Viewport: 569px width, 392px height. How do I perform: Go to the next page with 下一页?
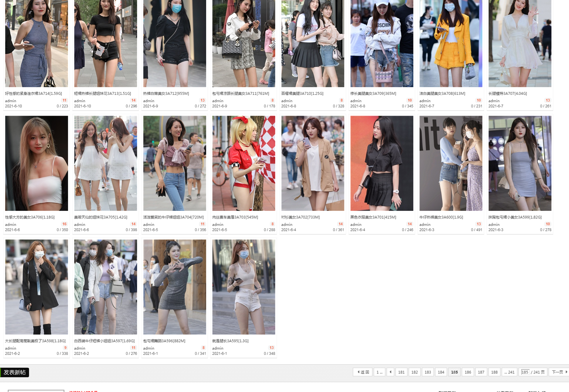click(x=559, y=372)
